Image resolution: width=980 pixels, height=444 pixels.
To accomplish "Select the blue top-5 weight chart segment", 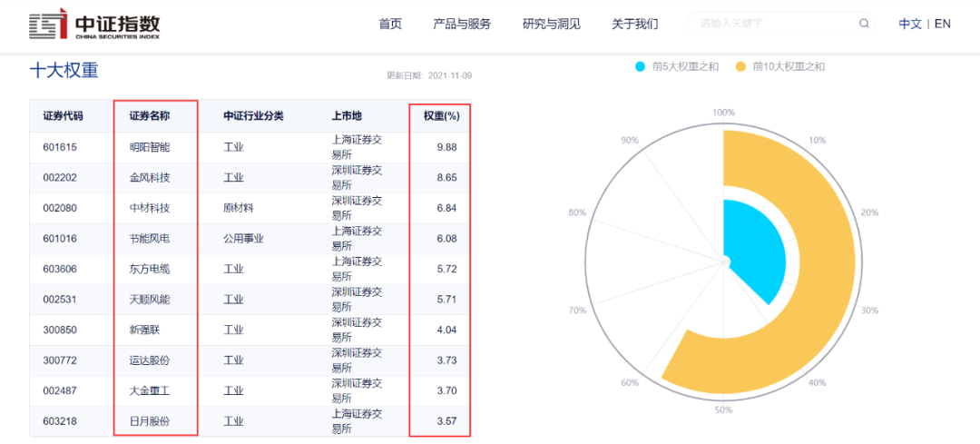I will [x=753, y=250].
